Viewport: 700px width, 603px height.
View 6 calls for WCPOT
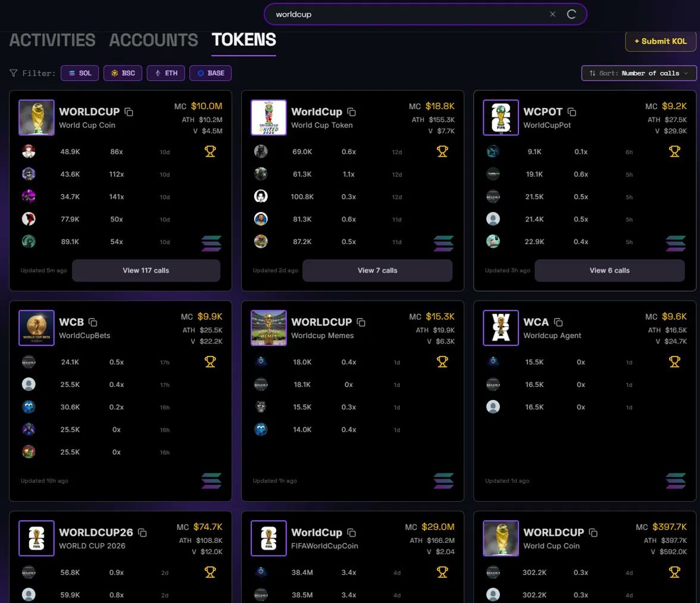click(x=610, y=270)
